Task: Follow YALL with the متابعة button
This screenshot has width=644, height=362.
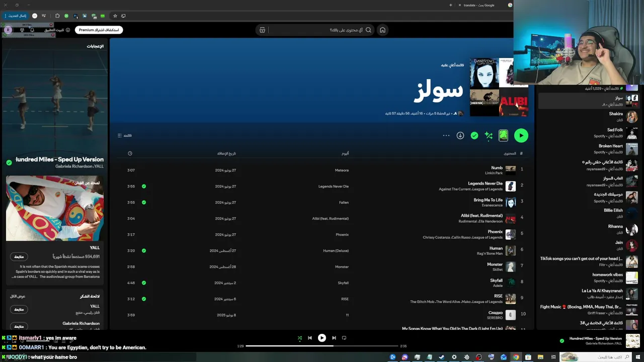Action: (19, 256)
